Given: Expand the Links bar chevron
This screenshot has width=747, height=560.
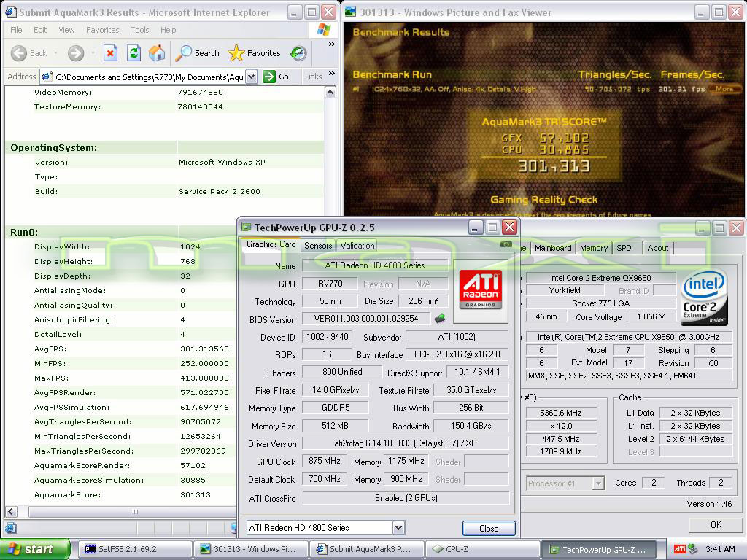Looking at the screenshot, I should (x=332, y=74).
